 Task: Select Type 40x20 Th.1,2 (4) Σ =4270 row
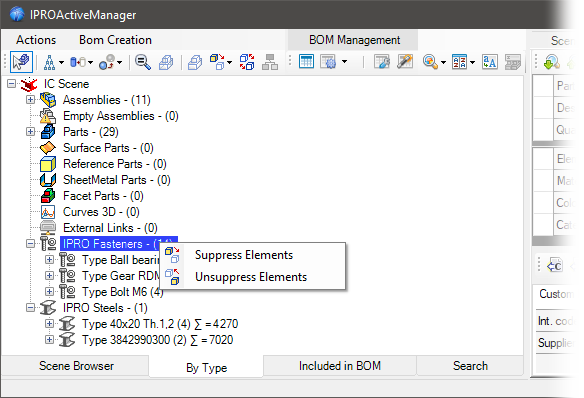pos(160,324)
